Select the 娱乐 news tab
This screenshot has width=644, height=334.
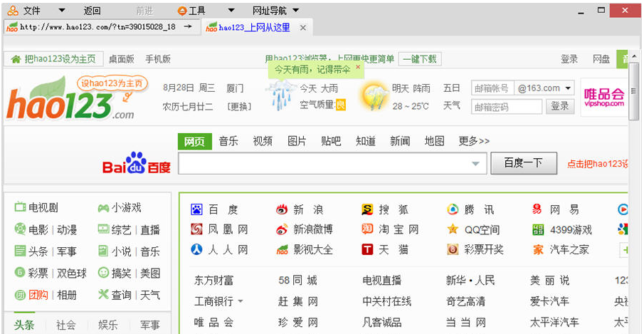click(108, 325)
